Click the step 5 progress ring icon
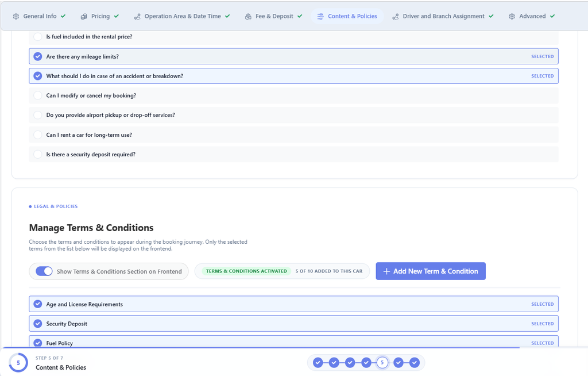Image resolution: width=588 pixels, height=376 pixels. tap(18, 363)
